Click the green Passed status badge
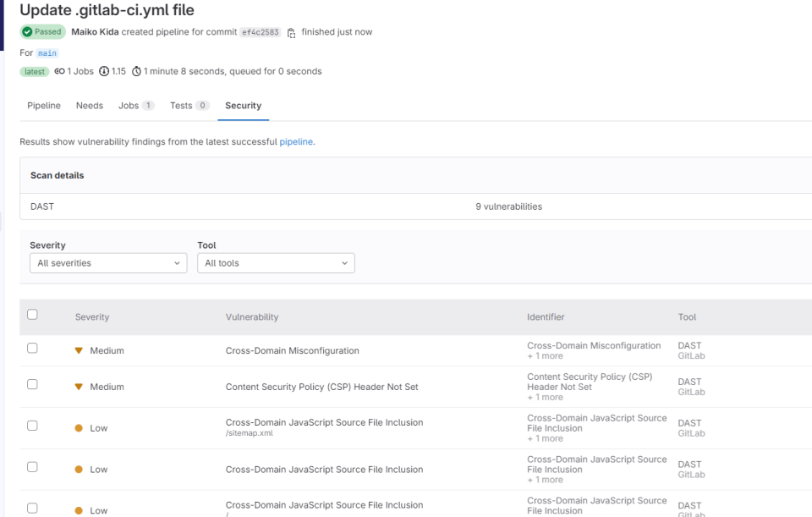The height and width of the screenshot is (517, 812). [42, 32]
